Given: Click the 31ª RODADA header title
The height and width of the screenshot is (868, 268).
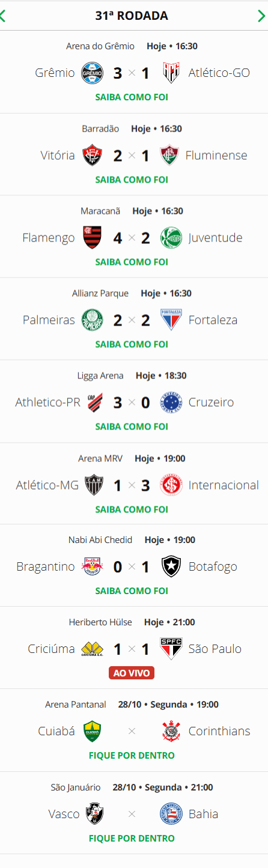Looking at the screenshot, I should point(132,16).
